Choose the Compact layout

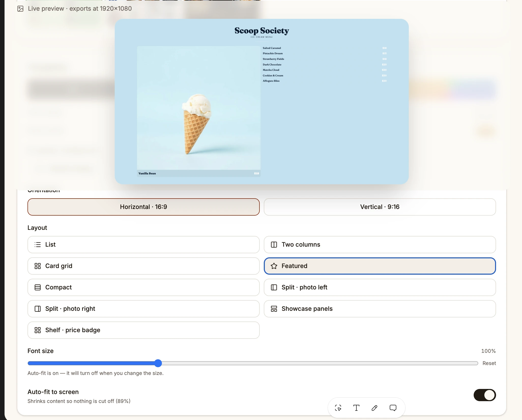click(143, 287)
